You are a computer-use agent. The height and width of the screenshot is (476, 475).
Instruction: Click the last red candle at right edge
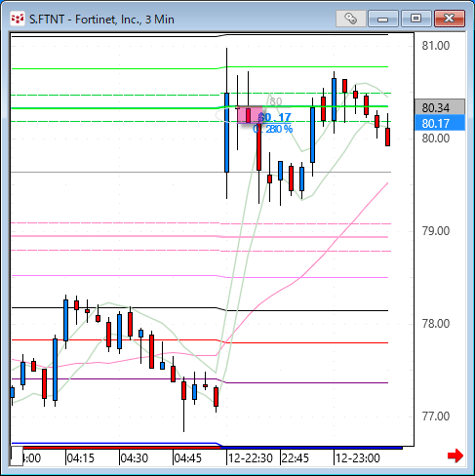(387, 137)
